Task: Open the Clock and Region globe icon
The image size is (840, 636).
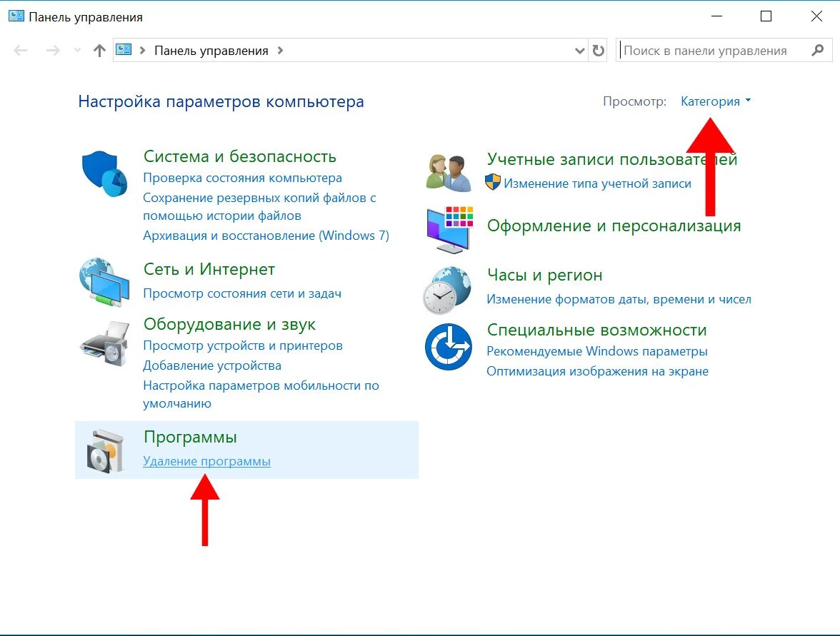Action: [447, 290]
